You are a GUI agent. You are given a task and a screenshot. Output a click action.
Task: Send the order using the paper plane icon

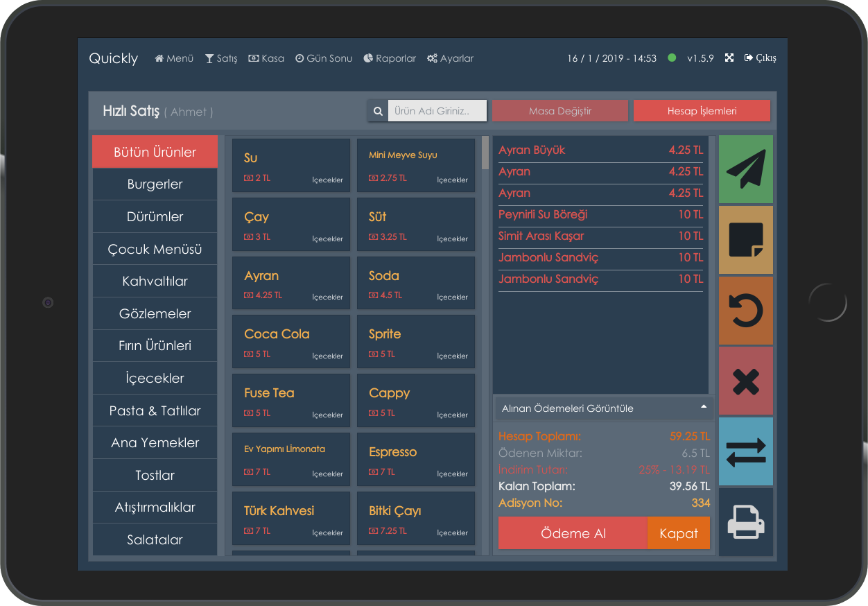tap(745, 169)
